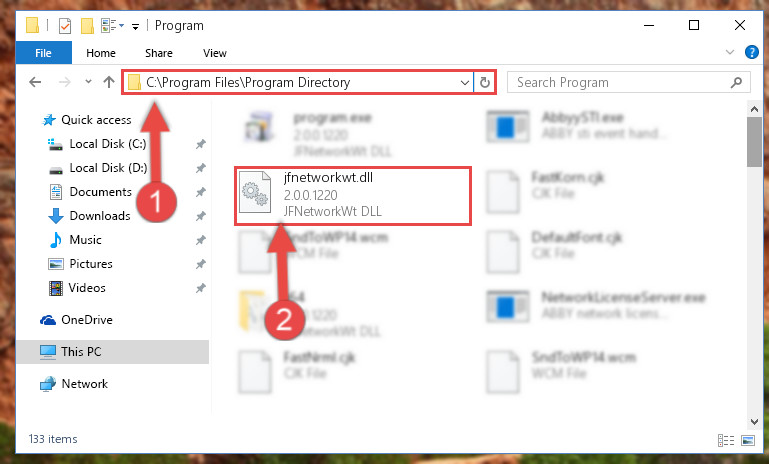
Task: Switch to the Home ribbon tab
Action: pos(101,53)
